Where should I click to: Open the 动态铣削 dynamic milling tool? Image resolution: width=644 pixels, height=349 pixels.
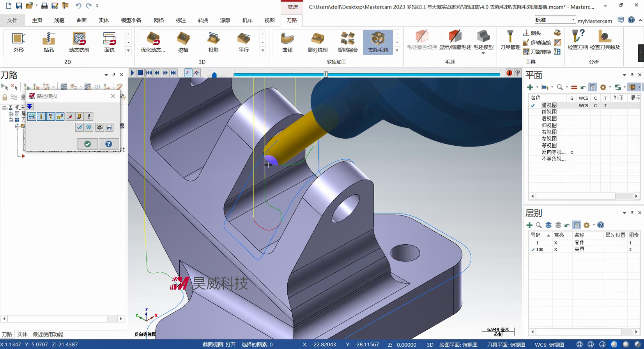tap(79, 42)
